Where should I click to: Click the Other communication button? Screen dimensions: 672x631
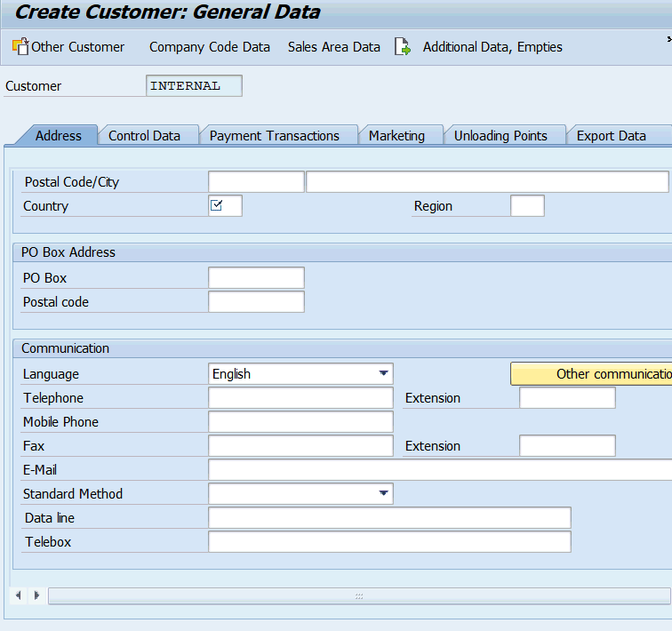pyautogui.click(x=591, y=373)
